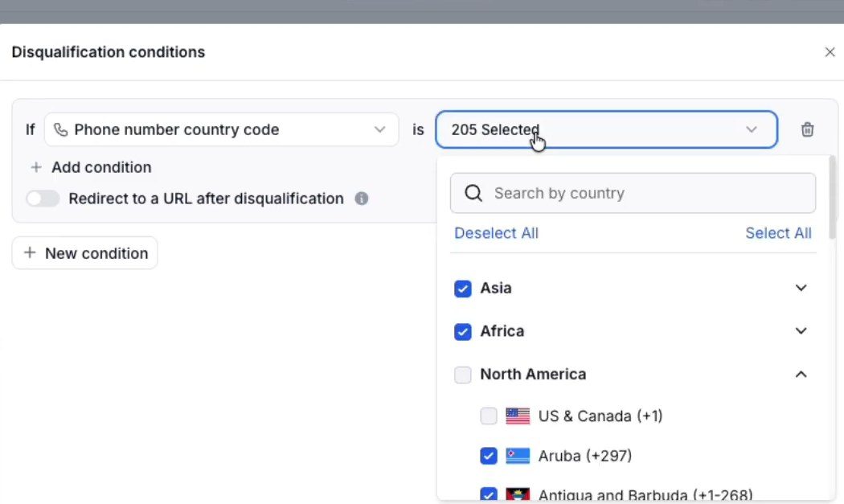Click the plus icon next to Add condition

36,167
